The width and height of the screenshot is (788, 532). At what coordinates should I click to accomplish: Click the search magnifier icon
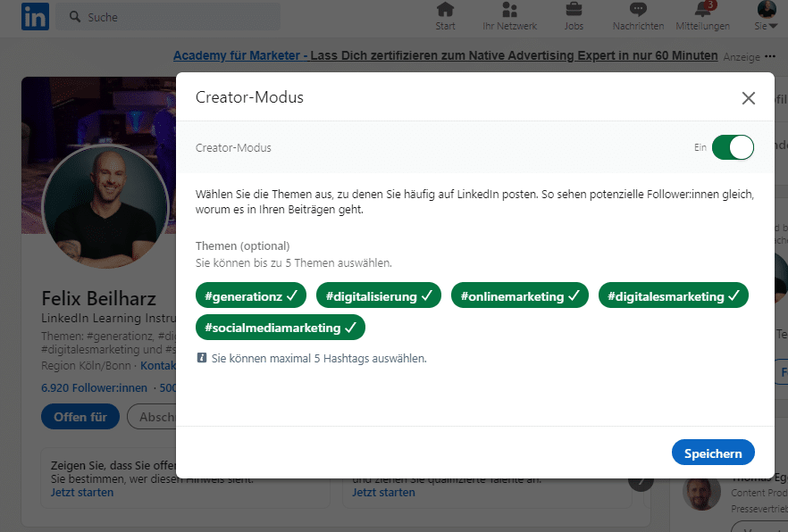pos(75,17)
